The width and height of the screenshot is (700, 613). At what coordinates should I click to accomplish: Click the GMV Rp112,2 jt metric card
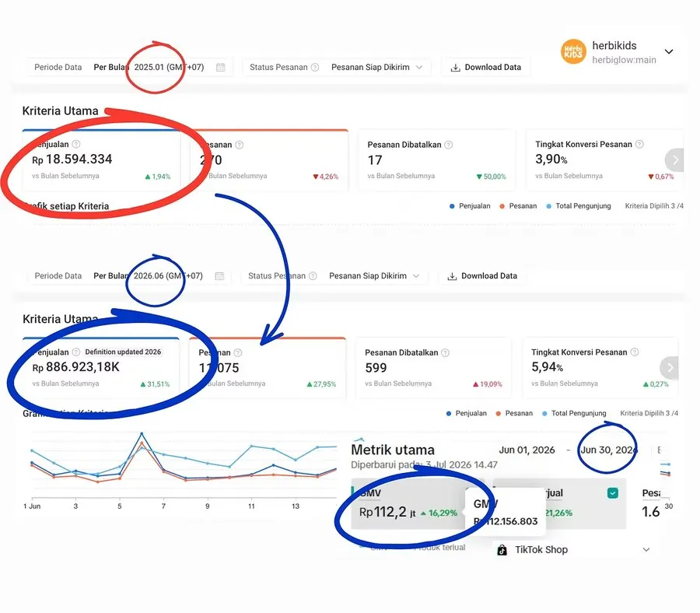pyautogui.click(x=408, y=505)
